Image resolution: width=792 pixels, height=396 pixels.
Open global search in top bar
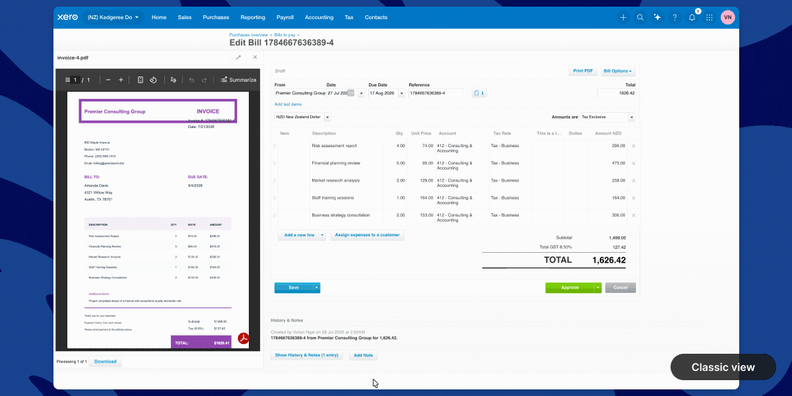pyautogui.click(x=640, y=17)
